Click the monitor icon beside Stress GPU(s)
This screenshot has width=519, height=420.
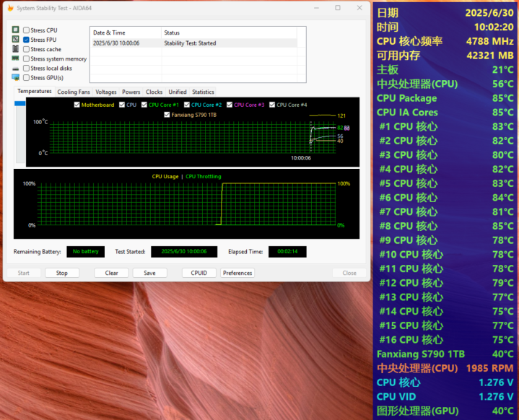[15, 77]
